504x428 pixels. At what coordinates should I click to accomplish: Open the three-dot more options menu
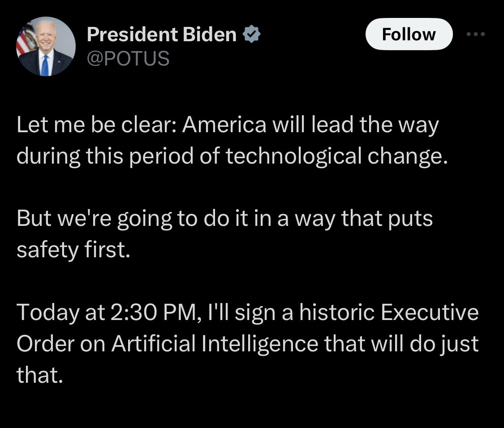tap(476, 34)
